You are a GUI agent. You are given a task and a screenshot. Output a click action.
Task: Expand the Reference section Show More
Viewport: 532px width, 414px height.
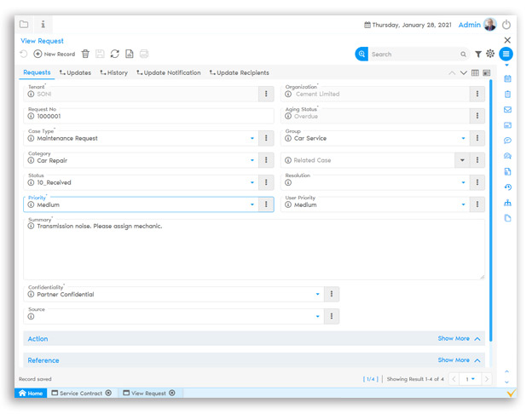tap(459, 360)
